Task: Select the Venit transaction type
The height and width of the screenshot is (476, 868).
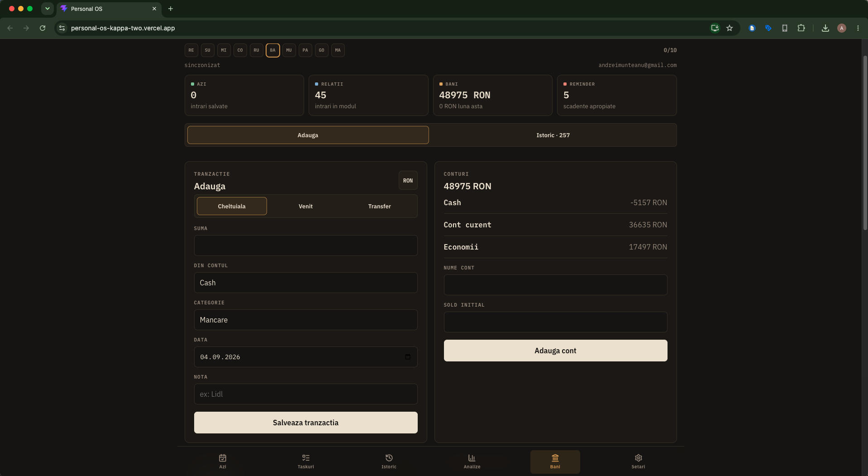Action: (x=305, y=206)
